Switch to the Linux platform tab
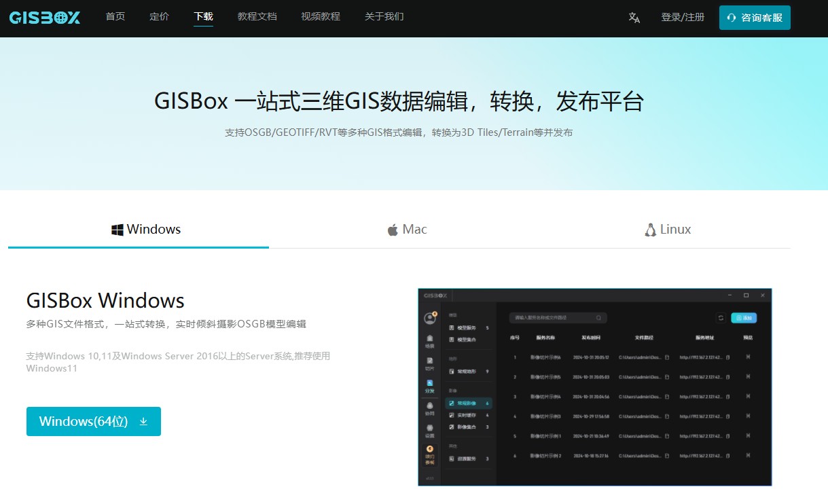 coord(667,230)
